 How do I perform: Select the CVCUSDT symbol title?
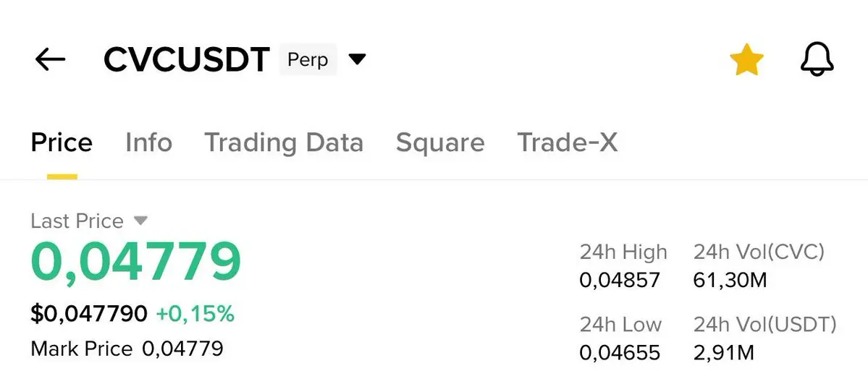click(187, 59)
